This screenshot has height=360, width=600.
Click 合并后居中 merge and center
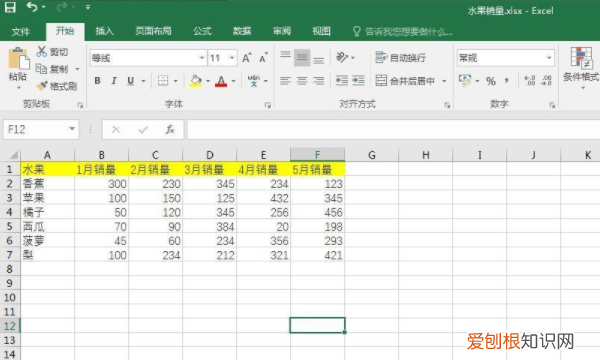pos(405,81)
